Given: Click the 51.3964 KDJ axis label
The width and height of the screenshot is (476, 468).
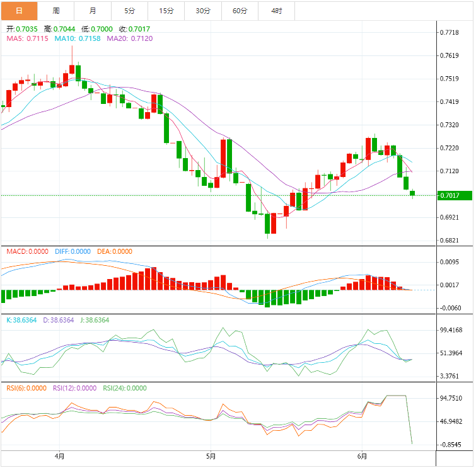Looking at the screenshot, I should tap(451, 353).
